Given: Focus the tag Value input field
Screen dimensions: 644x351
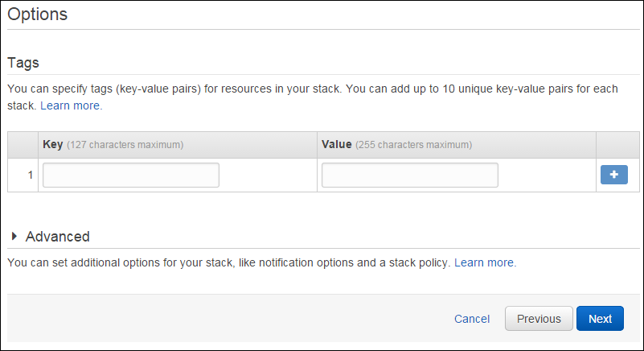Looking at the screenshot, I should coord(410,175).
